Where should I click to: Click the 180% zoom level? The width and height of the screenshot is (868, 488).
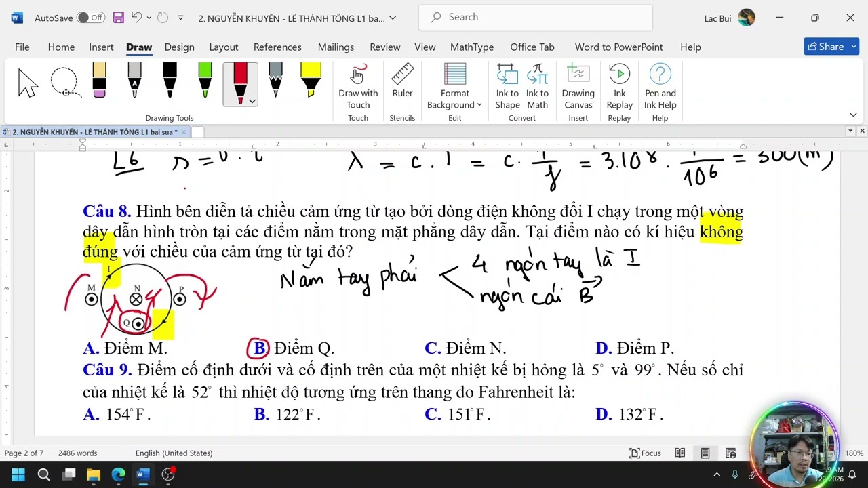point(854,453)
